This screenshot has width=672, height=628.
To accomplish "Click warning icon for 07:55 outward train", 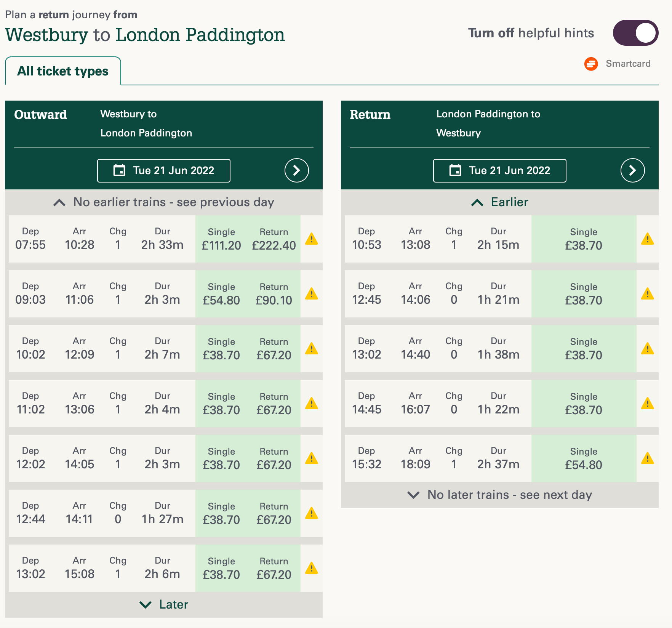I will tap(311, 239).
